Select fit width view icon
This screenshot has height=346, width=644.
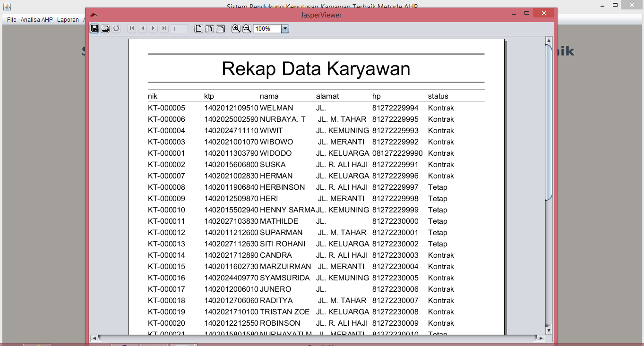tap(220, 28)
